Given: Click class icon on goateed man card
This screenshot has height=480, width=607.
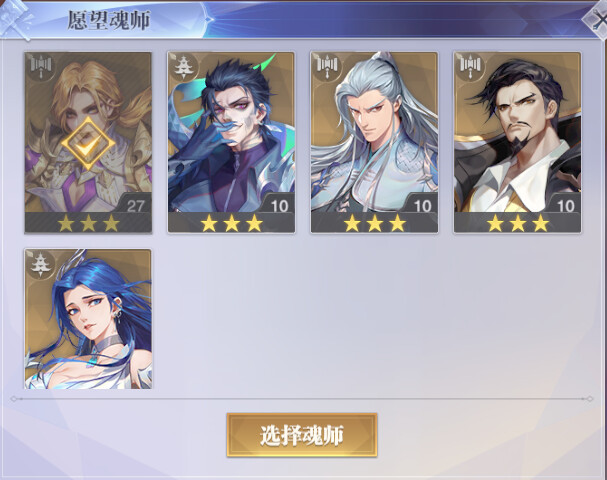Looking at the screenshot, I should pos(470,67).
